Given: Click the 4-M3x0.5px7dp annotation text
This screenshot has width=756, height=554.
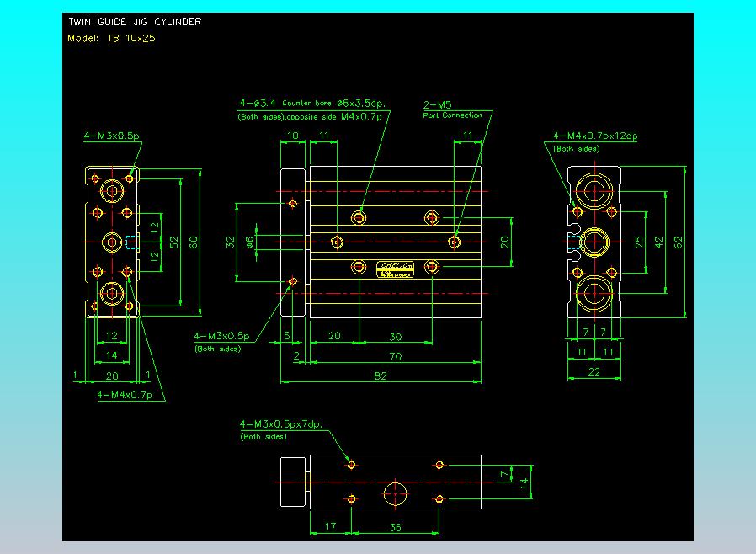Looking at the screenshot, I should pyautogui.click(x=280, y=424).
